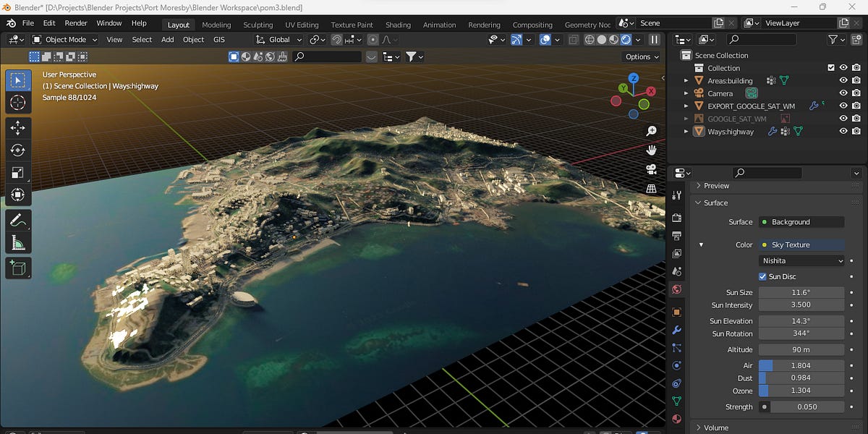868x434 pixels.
Task: Switch to the Shading workspace tab
Action: 398,24
